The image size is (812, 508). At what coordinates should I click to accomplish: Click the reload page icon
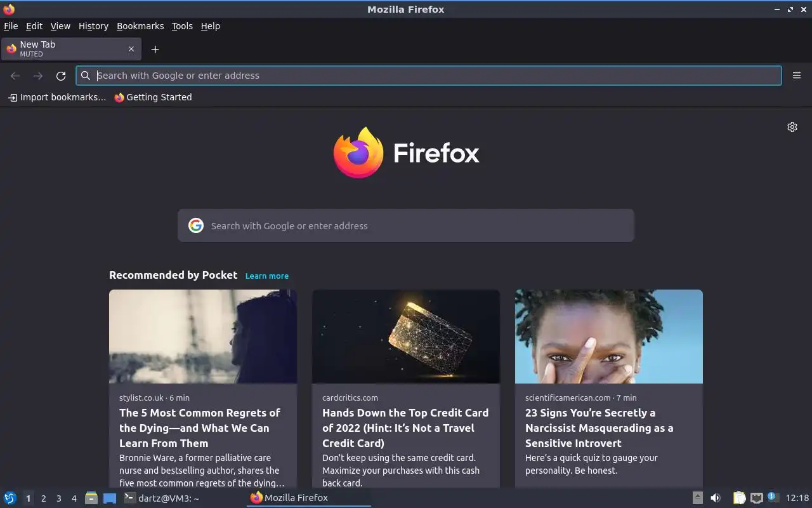pos(61,76)
